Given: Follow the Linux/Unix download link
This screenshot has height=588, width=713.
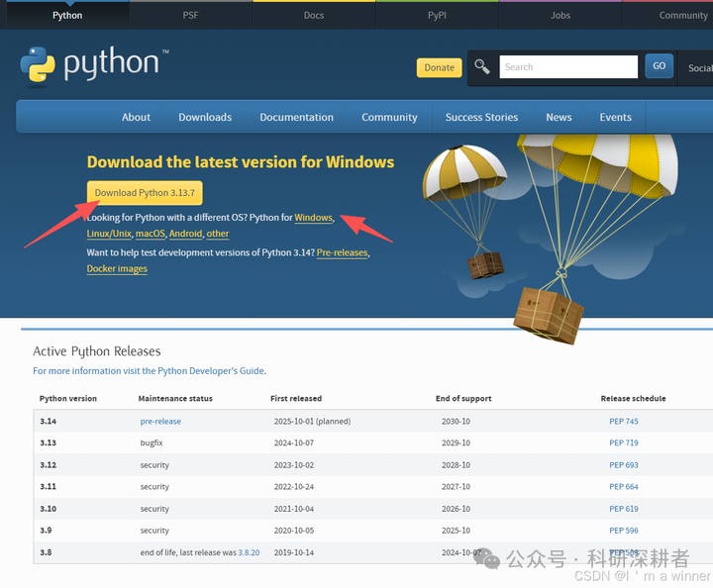Looking at the screenshot, I should tap(109, 234).
